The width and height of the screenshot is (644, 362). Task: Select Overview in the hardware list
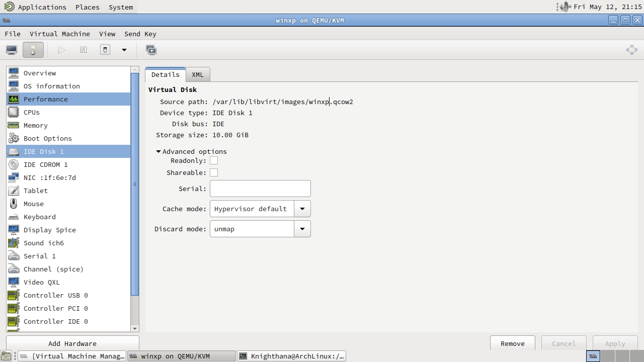[68, 73]
